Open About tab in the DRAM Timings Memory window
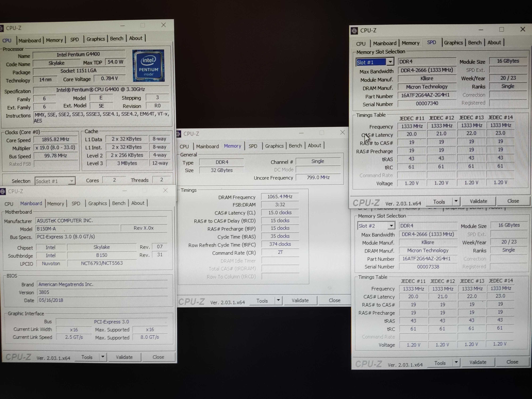Image resolution: width=532 pixels, height=399 pixels. coord(314,145)
